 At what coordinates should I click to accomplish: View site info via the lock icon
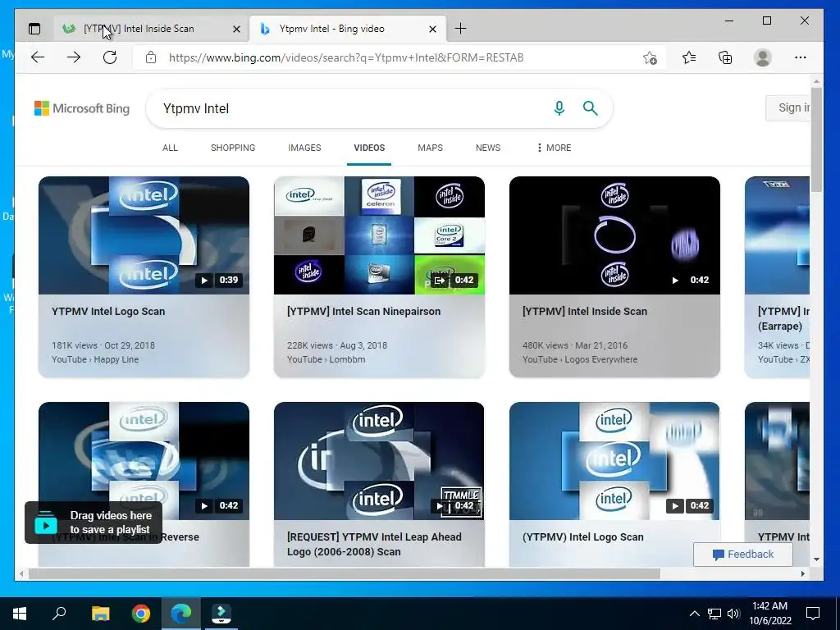pos(151,57)
